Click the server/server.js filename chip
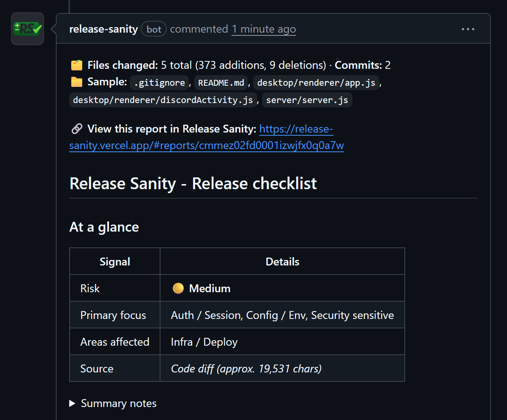Viewport: 507px width, 420px height. click(307, 99)
